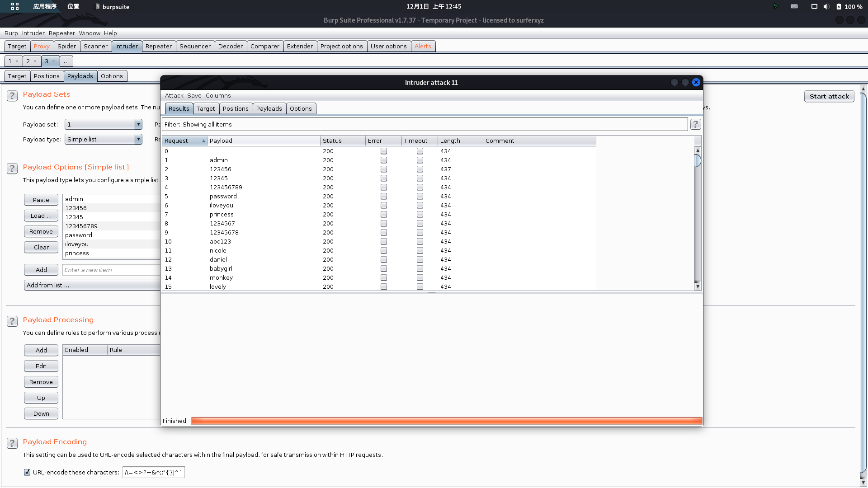Open the activities grid icon in top bar
The width and height of the screenshot is (868, 488).
coord(15,6)
